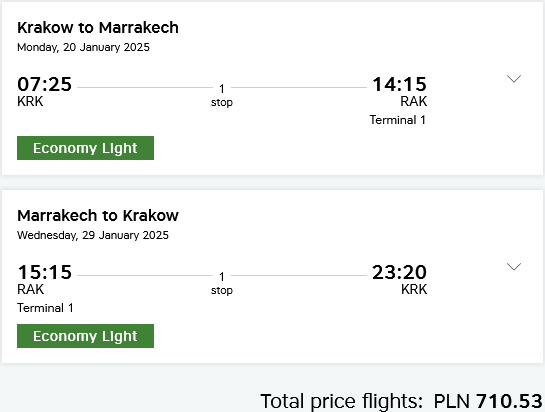
Task: Click the Wednesday, 29 January 2025 date
Action: point(93,235)
